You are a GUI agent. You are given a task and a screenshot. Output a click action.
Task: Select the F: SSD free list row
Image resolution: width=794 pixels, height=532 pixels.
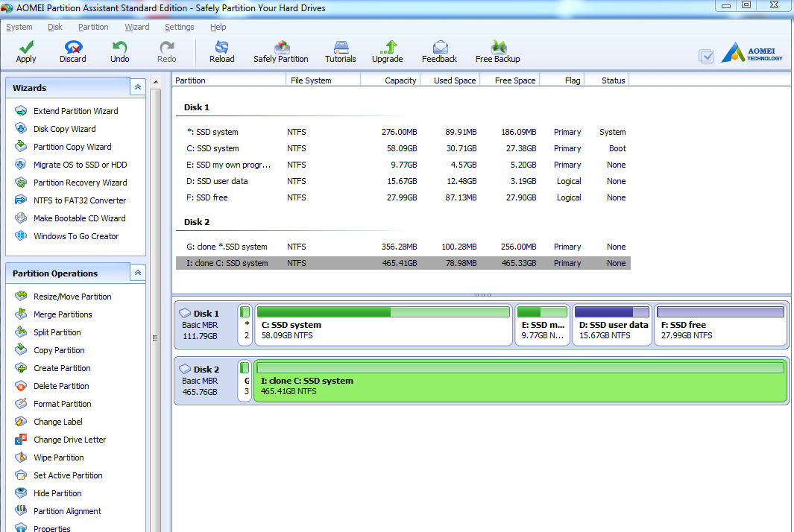click(403, 197)
